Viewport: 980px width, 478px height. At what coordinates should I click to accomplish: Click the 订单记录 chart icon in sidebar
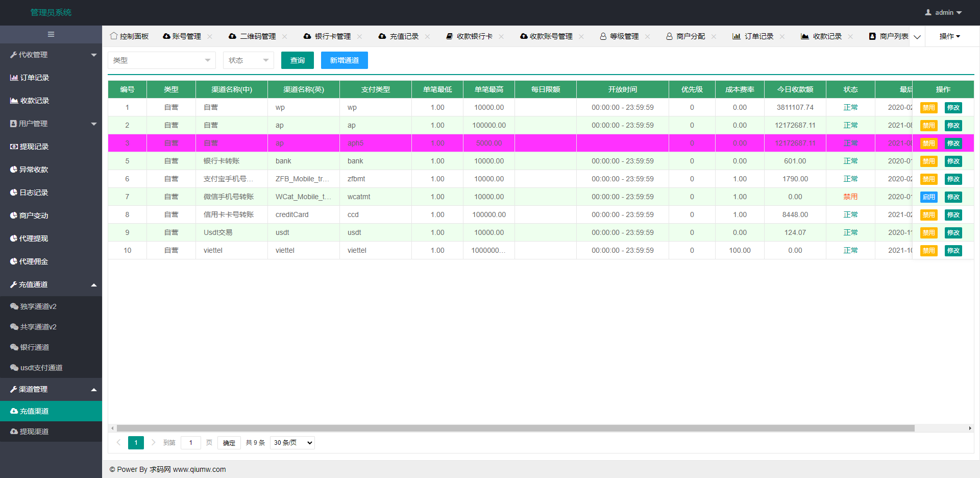(x=14, y=78)
